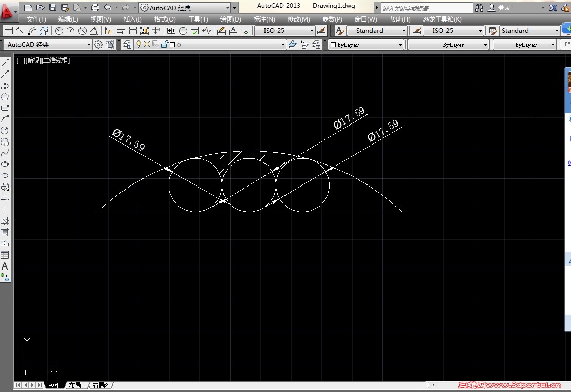Select the Table tool
Screen dimensions: 571x392
5,255
